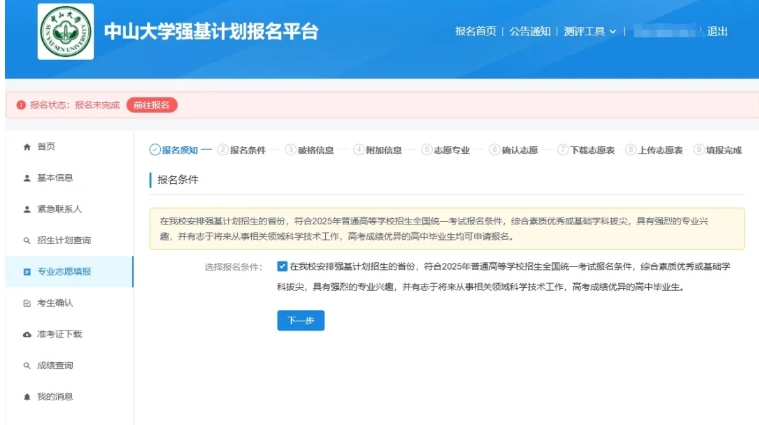Click the person icon beside 基本信息
759x425 pixels.
[26, 178]
